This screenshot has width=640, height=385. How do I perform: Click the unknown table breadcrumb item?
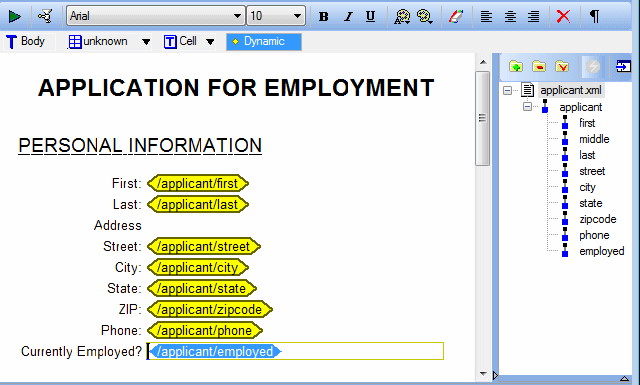pos(98,42)
